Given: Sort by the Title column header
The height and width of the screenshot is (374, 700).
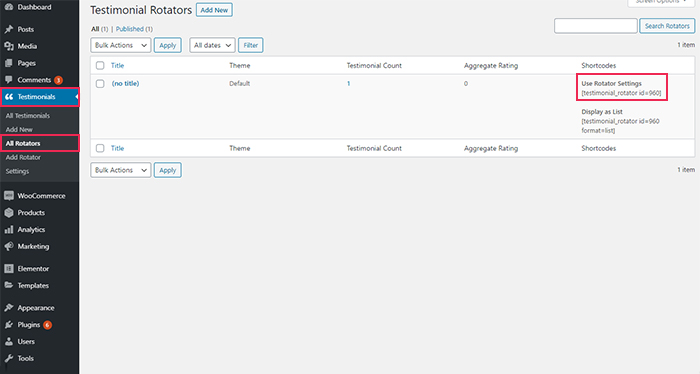Looking at the screenshot, I should tap(117, 66).
